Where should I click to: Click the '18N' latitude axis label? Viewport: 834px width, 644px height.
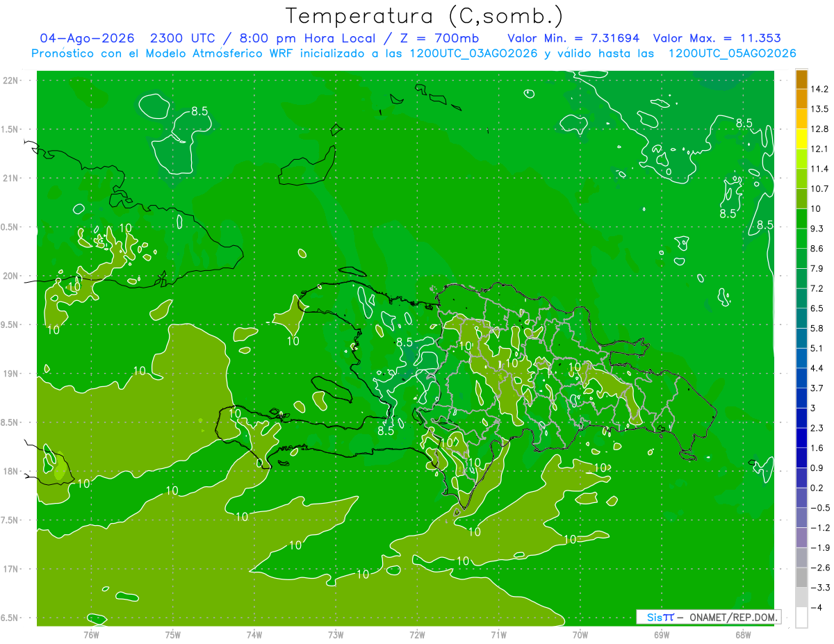[x=11, y=472]
